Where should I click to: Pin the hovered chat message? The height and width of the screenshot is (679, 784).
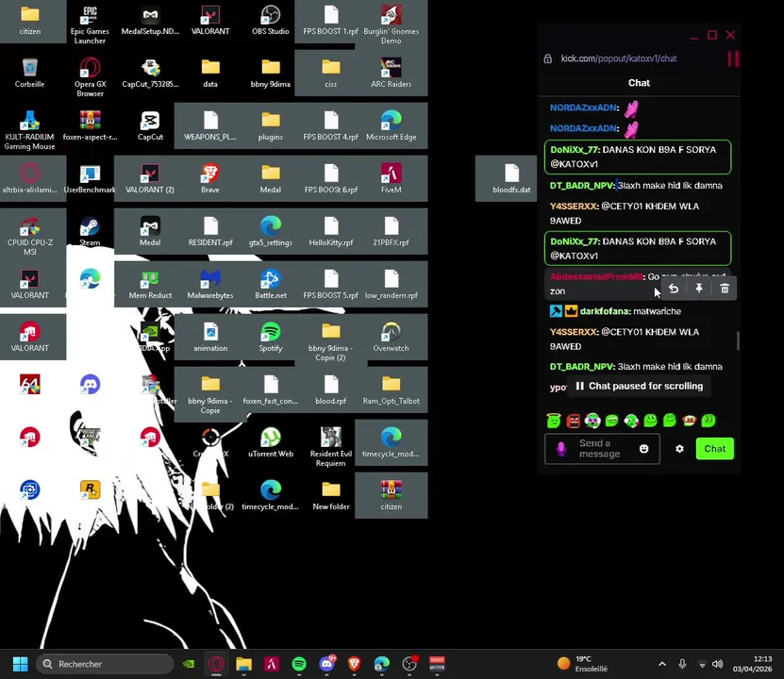tap(699, 289)
